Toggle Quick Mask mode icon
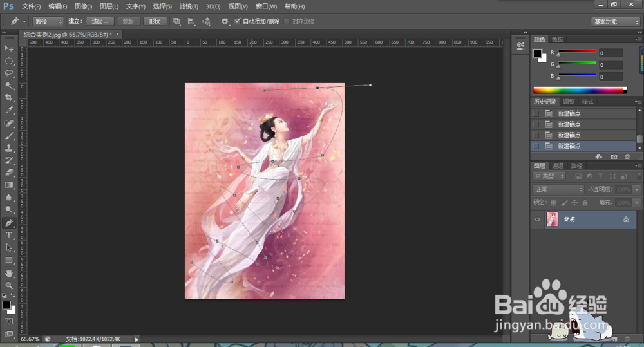Screen dimensions: 644x347 8,321
